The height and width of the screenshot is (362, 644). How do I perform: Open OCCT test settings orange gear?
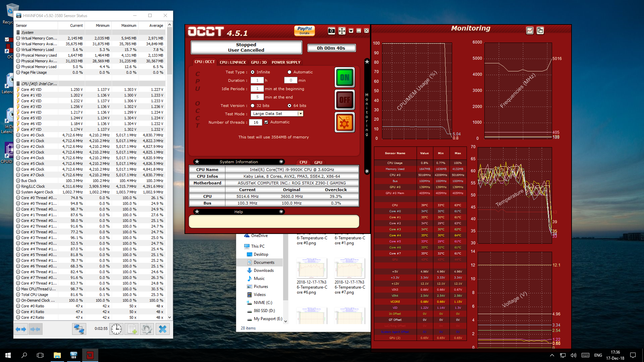click(344, 122)
